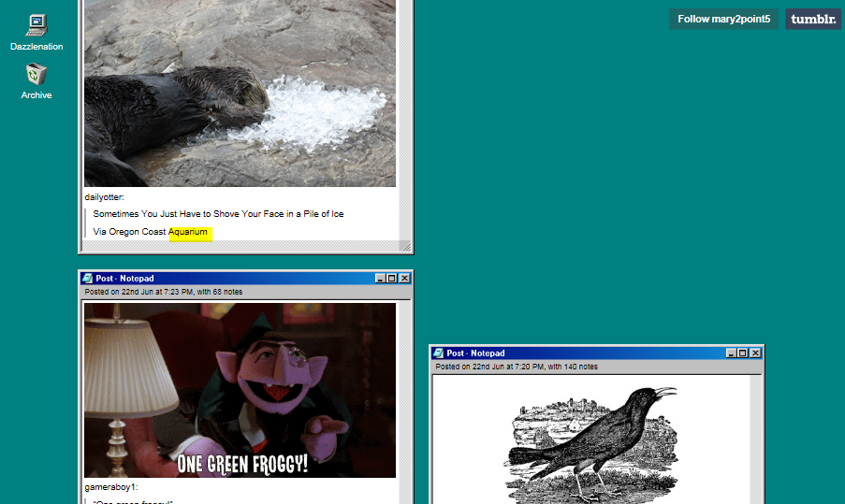
Task: Open the gameraboy1 source link
Action: (x=109, y=487)
